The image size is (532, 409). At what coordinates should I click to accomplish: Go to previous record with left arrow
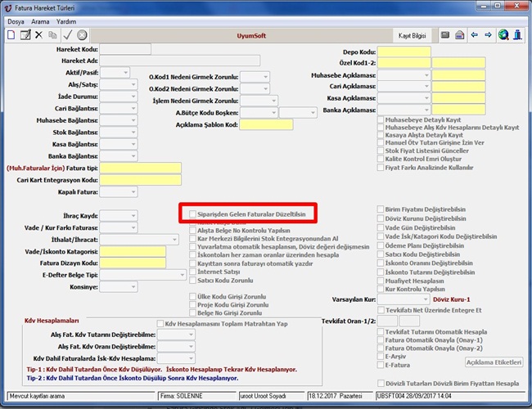point(475,35)
